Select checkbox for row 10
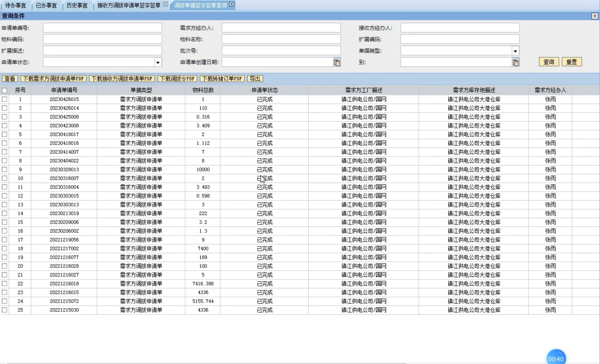600x364 pixels. pyautogui.click(x=4, y=178)
